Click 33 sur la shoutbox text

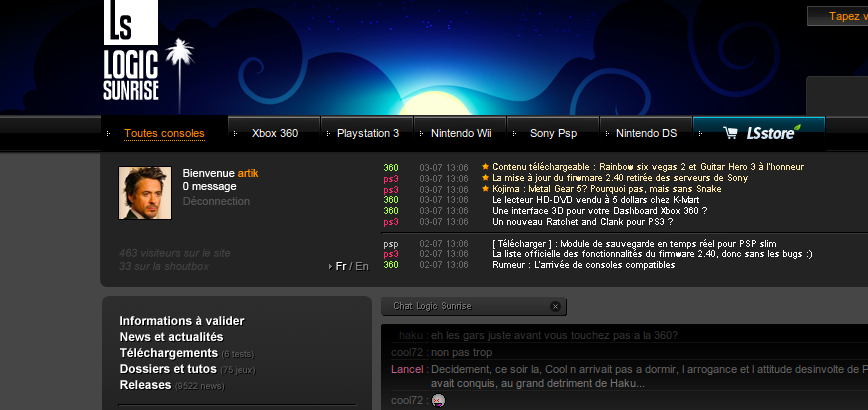click(x=164, y=267)
